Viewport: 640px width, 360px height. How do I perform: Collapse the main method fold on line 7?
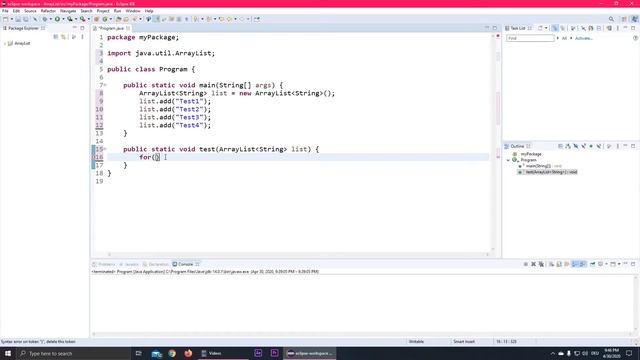pyautogui.click(x=105, y=85)
